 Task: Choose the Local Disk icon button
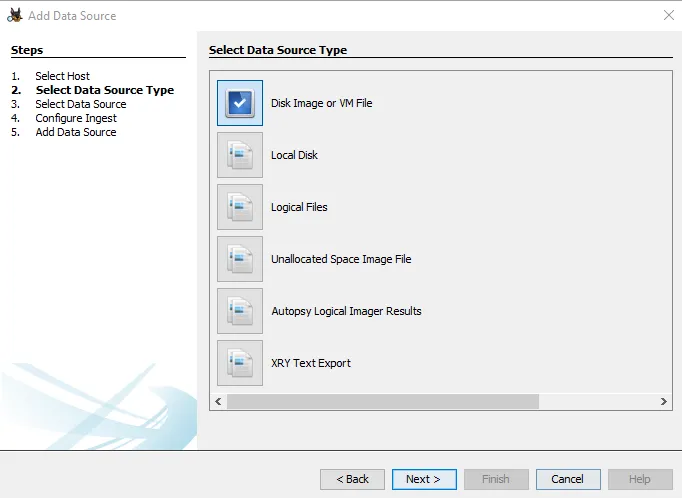point(240,155)
